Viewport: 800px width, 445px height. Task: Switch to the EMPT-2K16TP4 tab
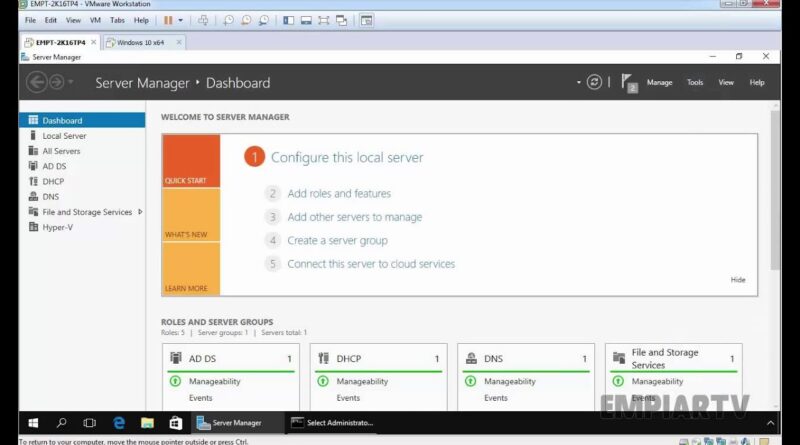[x=61, y=42]
